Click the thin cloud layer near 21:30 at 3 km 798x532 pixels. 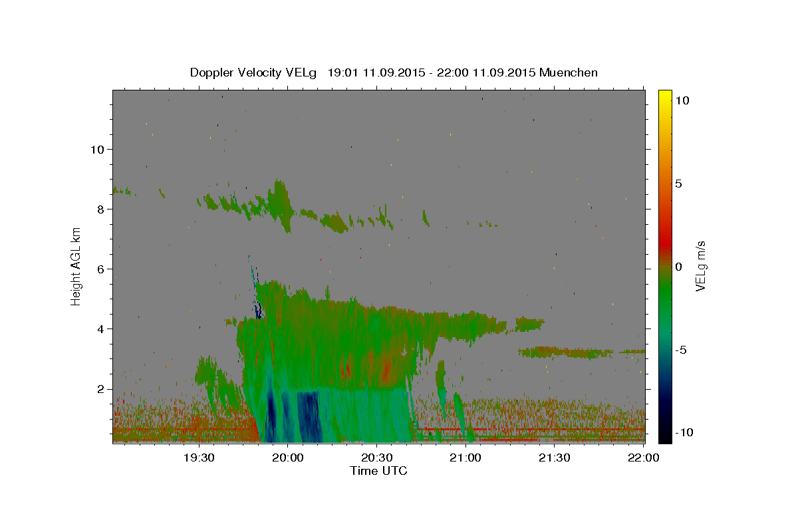click(565, 352)
